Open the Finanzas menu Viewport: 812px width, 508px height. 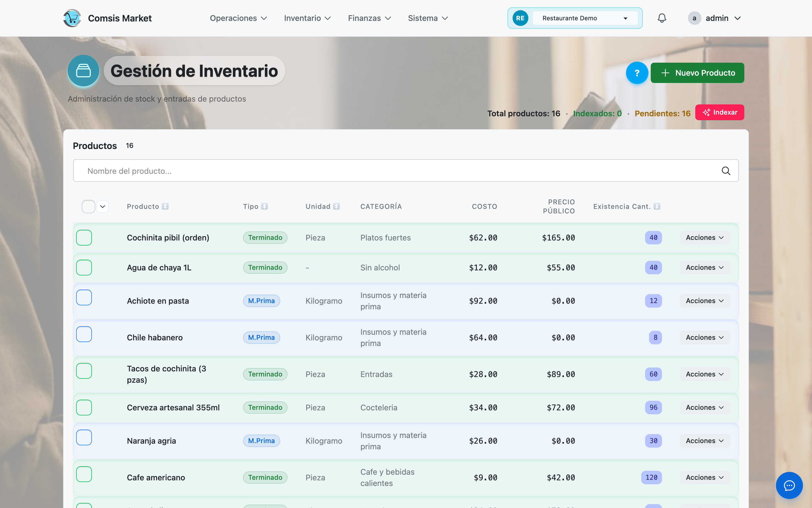pyautogui.click(x=369, y=18)
